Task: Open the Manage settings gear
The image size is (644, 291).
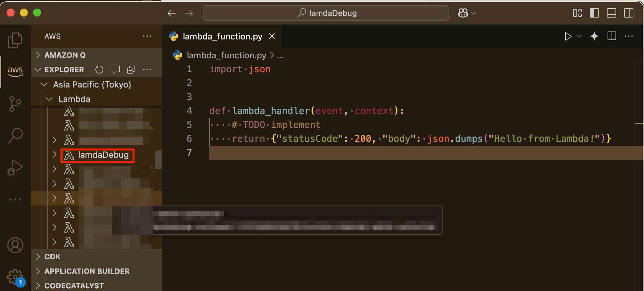Action: click(15, 277)
